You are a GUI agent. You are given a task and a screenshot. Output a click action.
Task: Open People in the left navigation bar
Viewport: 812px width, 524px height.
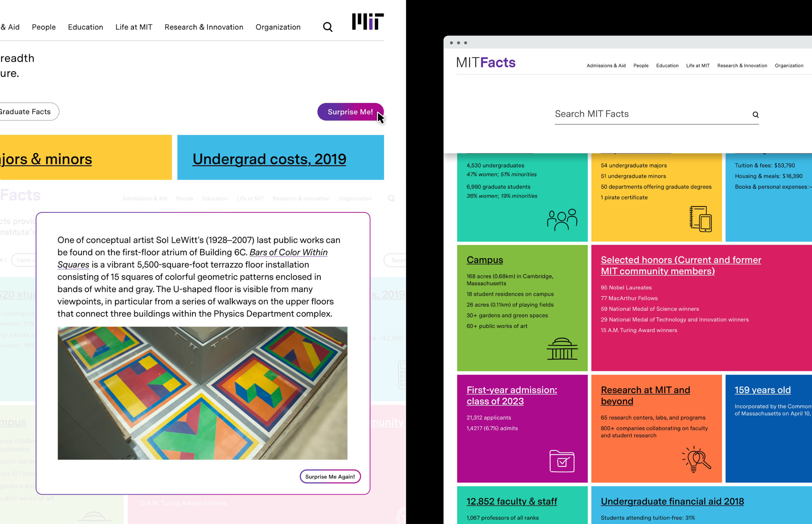click(44, 27)
